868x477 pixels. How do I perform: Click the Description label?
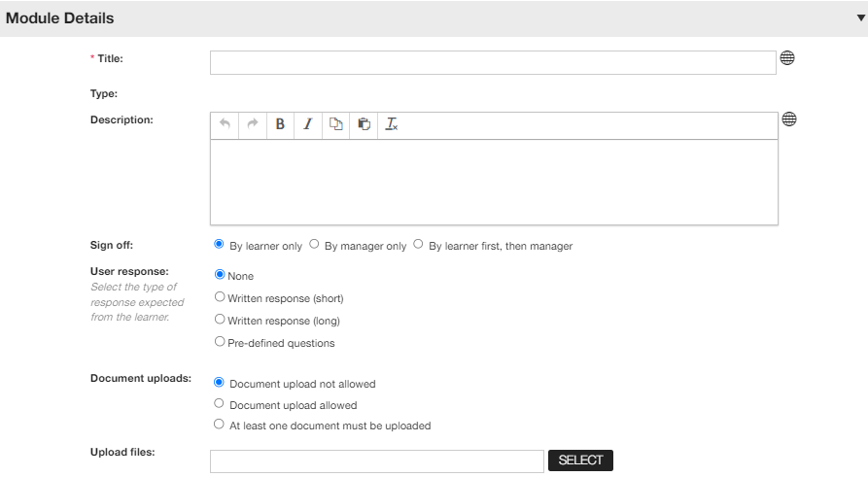(122, 120)
